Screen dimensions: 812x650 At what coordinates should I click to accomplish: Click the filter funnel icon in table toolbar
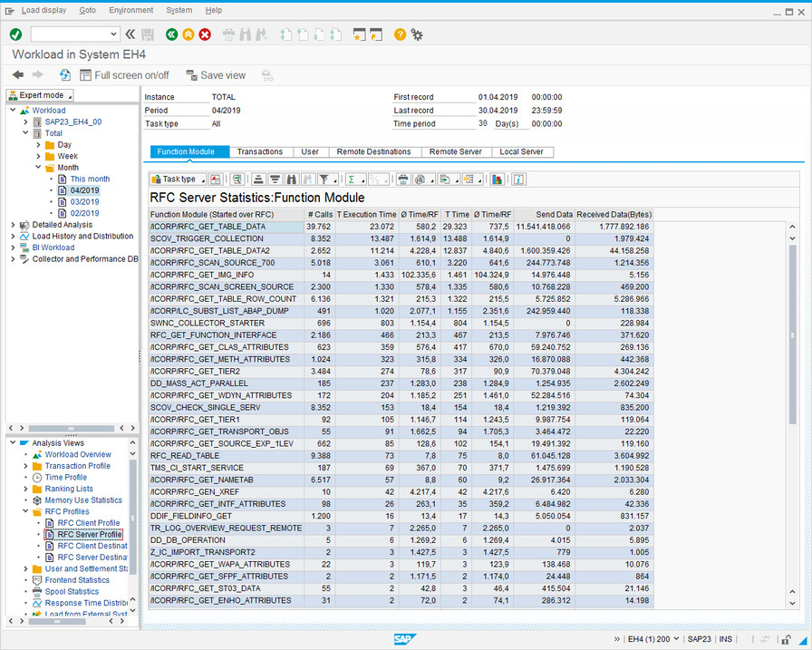325,179
